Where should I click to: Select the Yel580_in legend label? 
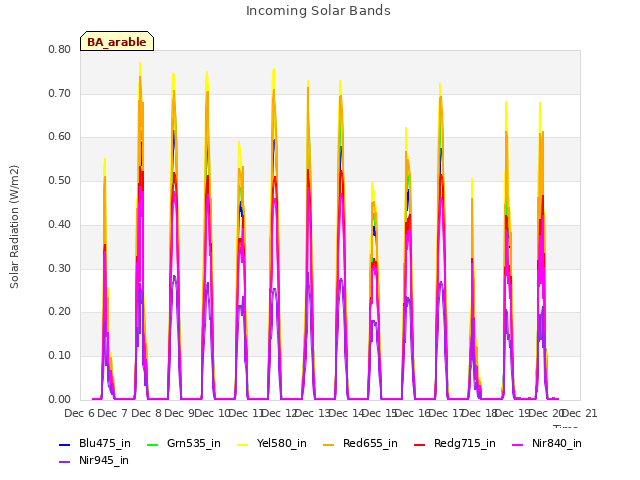click(x=282, y=443)
